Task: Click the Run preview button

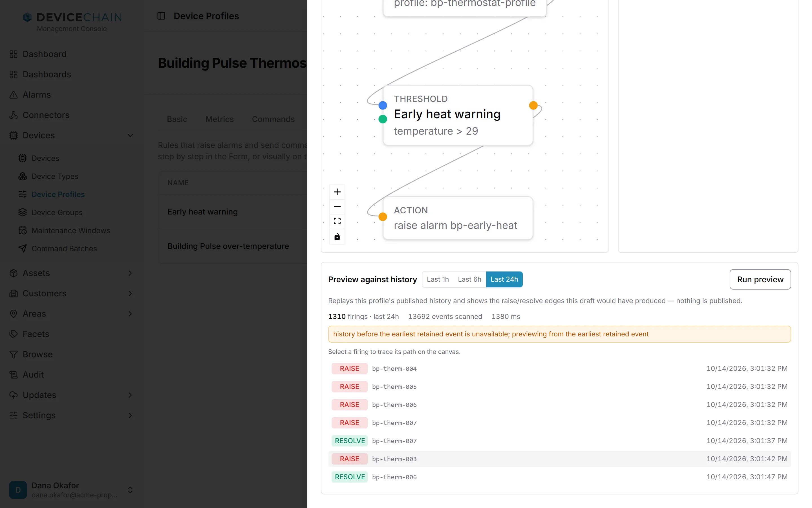Action: pyautogui.click(x=760, y=279)
